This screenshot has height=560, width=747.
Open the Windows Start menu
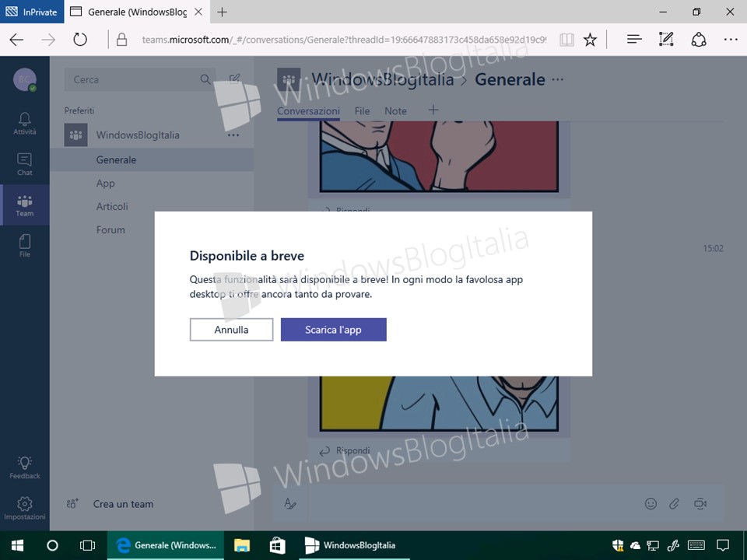tap(18, 545)
